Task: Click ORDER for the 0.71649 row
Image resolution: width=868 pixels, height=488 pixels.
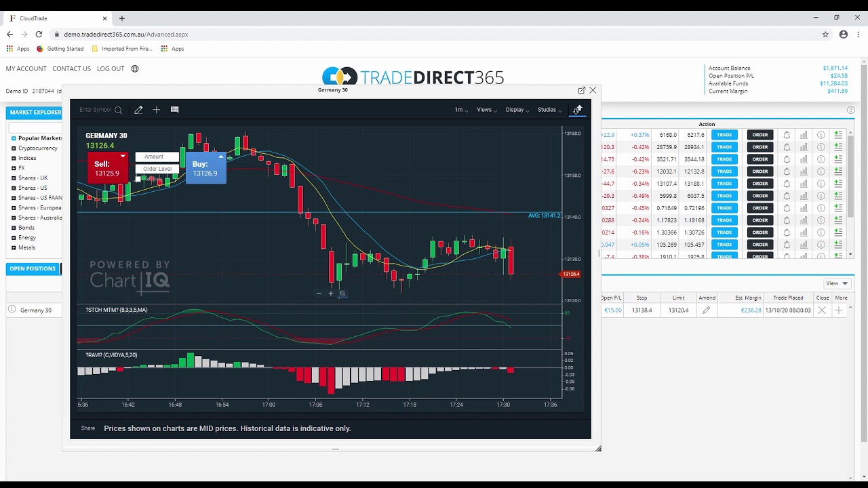Action: tap(760, 208)
